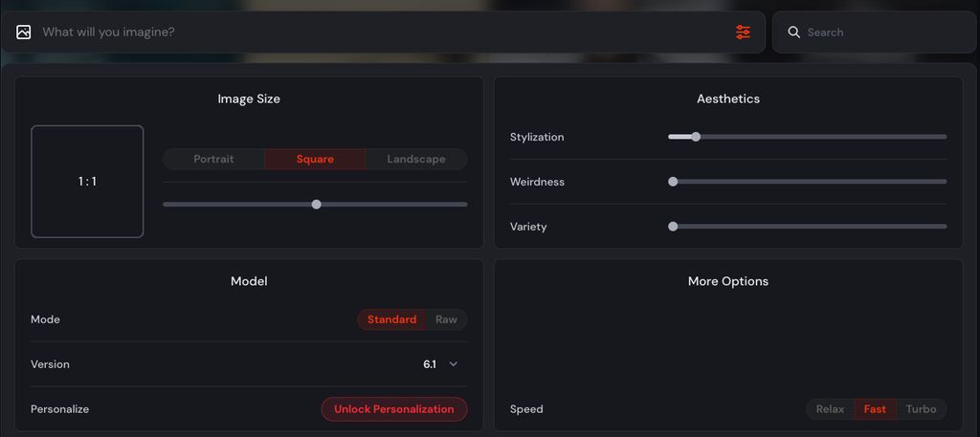Open the Version 6.1 dropdown
Viewport: 980px width, 437px height.
point(441,364)
